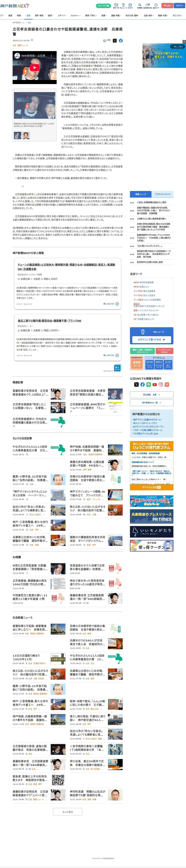Viewport: 186px width, 868px height.
Task: Switch to the アクセスランキング tab
Action: [x=163, y=194]
